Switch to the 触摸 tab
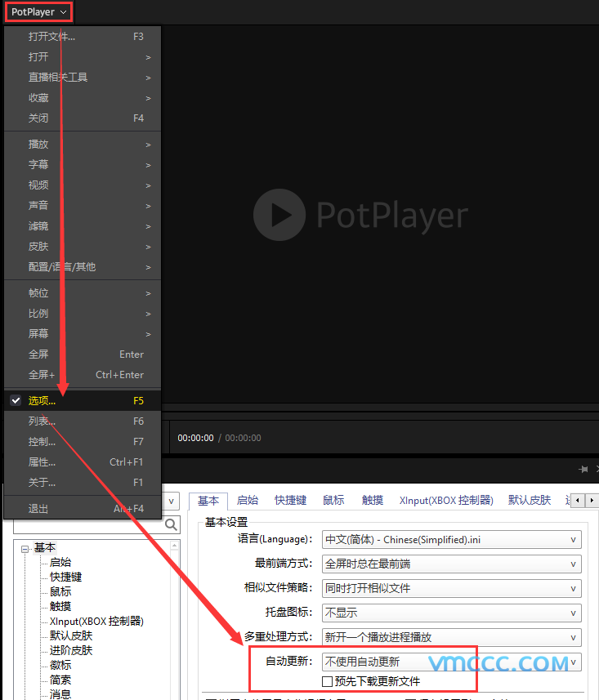 pyautogui.click(x=373, y=501)
